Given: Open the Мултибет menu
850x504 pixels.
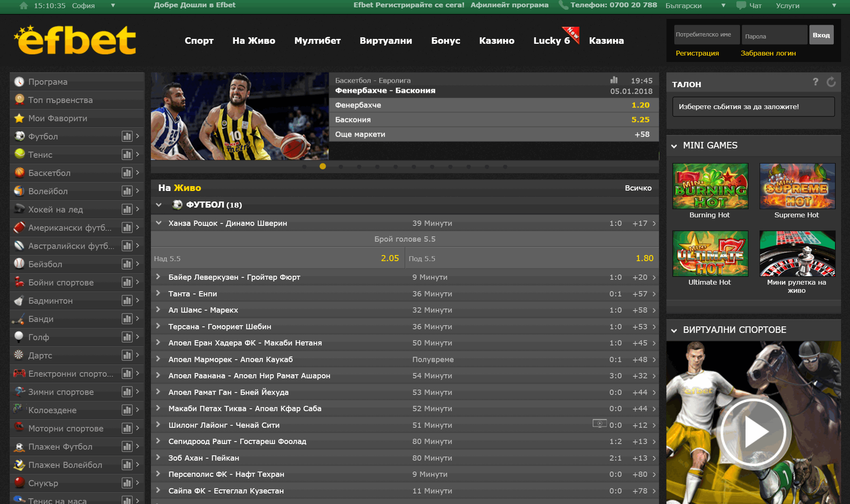Looking at the screenshot, I should pyautogui.click(x=317, y=41).
